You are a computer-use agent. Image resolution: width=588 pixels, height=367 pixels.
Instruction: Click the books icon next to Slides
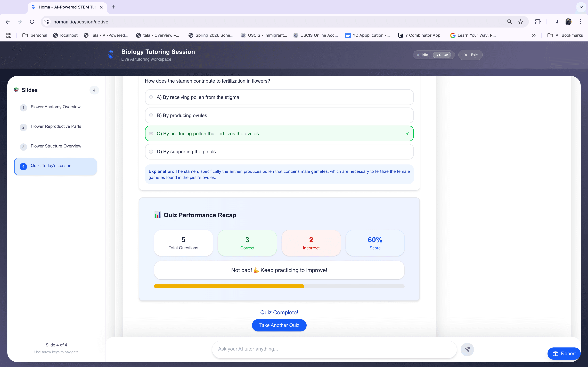16,90
